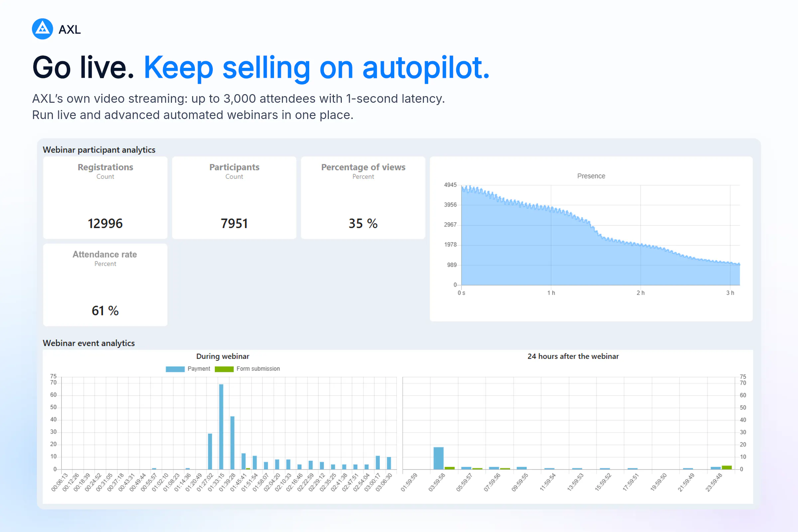
Task: Click the Registrations value 12996
Action: (105, 223)
